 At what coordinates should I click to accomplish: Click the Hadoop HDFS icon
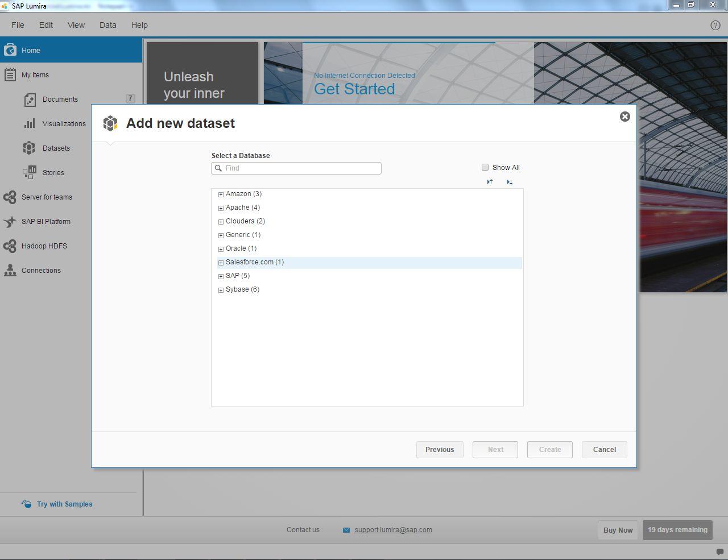10,246
